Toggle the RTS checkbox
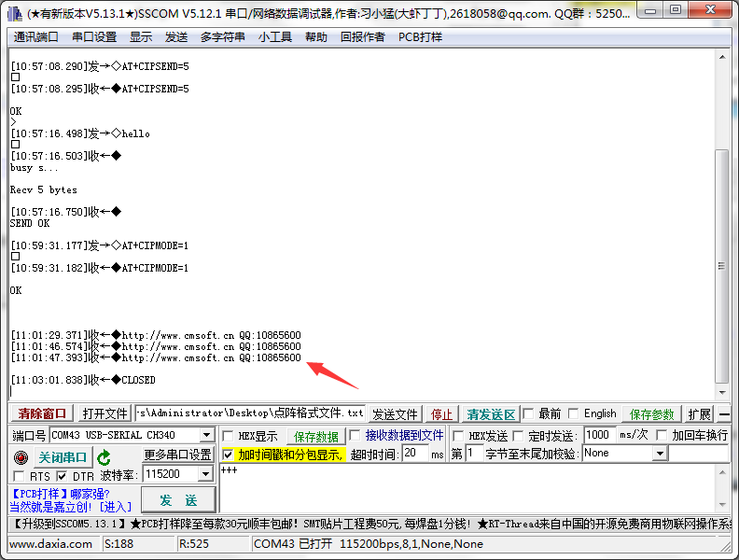Viewport: 739px width, 560px height. tap(20, 476)
